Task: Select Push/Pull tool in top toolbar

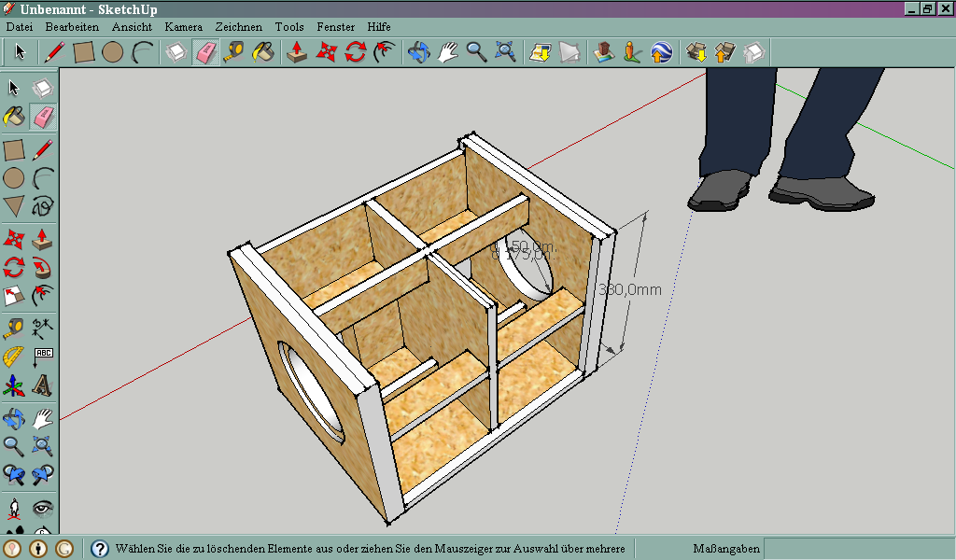Action: tap(297, 52)
